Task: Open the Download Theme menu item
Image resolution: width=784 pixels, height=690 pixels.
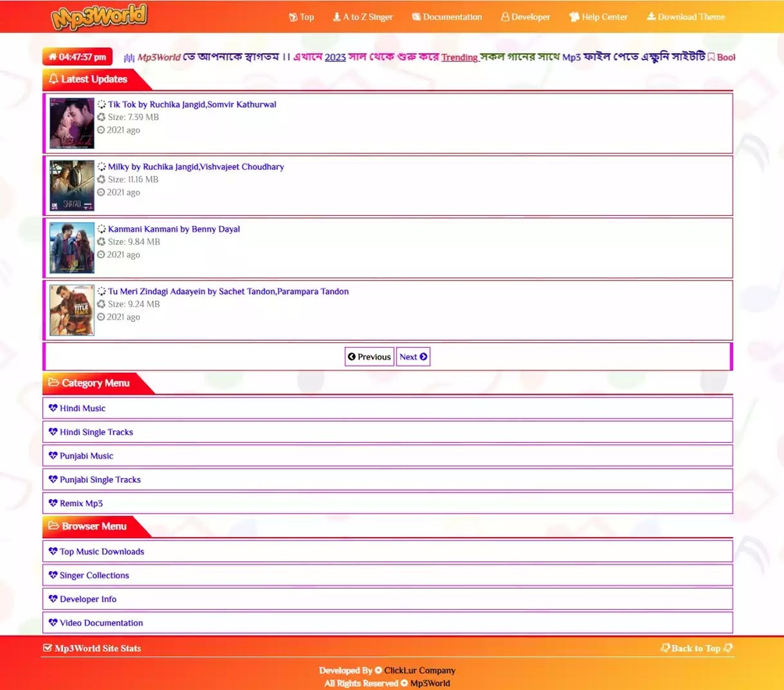Action: click(686, 17)
